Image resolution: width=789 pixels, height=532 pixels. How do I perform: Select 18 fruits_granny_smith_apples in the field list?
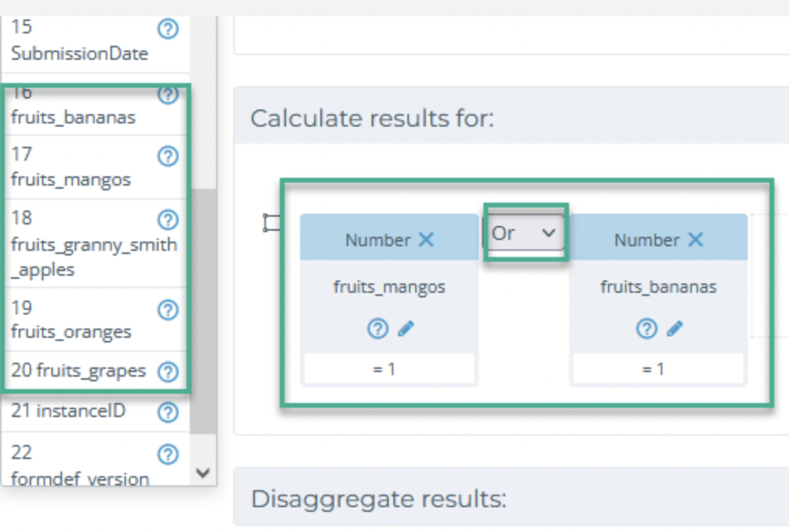(x=96, y=244)
